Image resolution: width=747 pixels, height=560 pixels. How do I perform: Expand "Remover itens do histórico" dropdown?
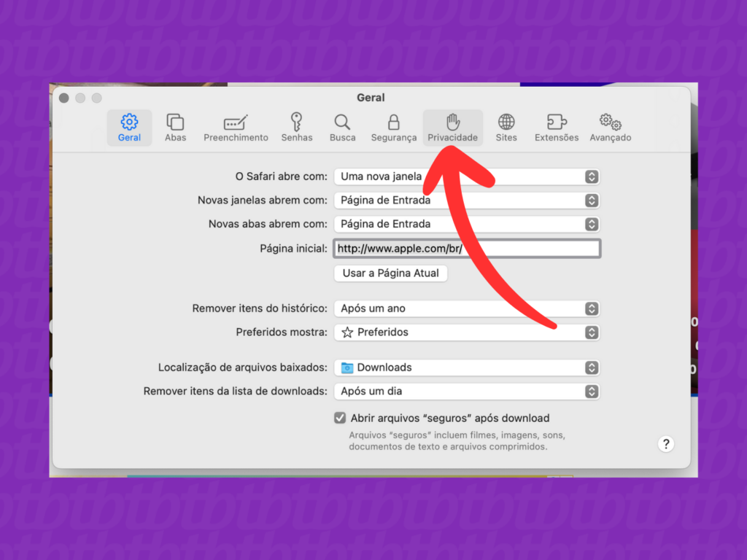click(467, 308)
